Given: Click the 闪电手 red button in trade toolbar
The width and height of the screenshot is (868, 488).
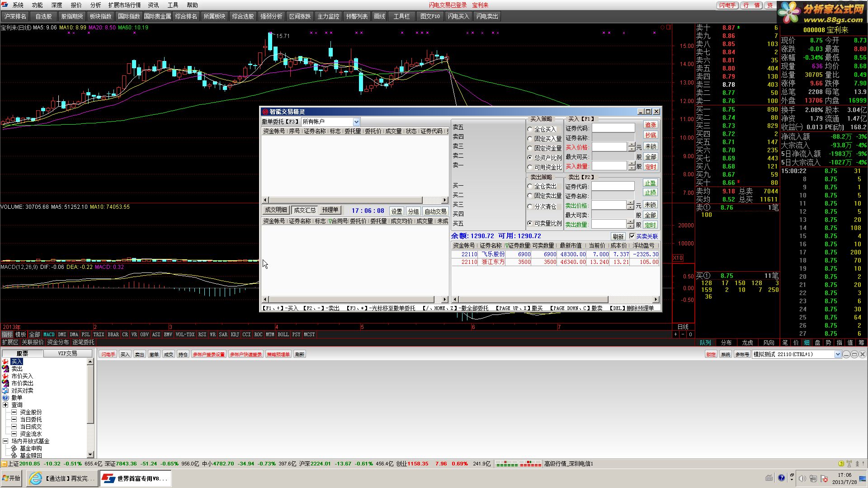Looking at the screenshot, I should pyautogui.click(x=108, y=354).
